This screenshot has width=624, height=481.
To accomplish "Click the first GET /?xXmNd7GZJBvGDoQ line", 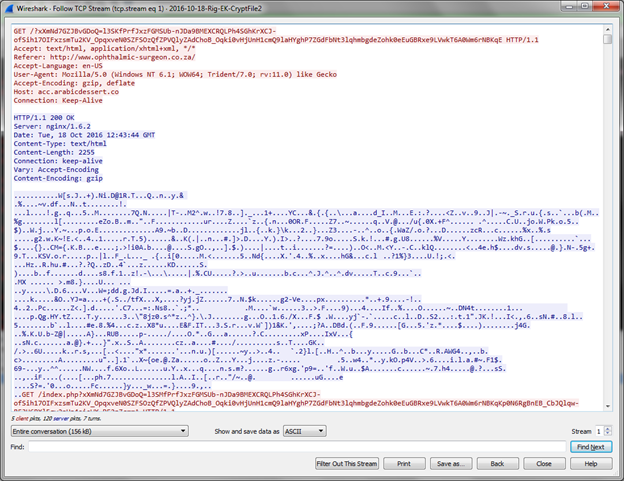I will (x=276, y=35).
